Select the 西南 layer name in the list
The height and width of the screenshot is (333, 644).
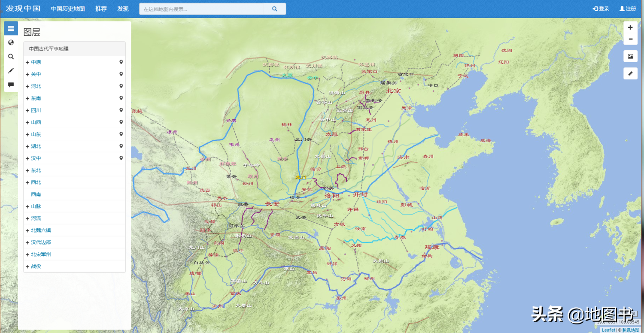(36, 194)
